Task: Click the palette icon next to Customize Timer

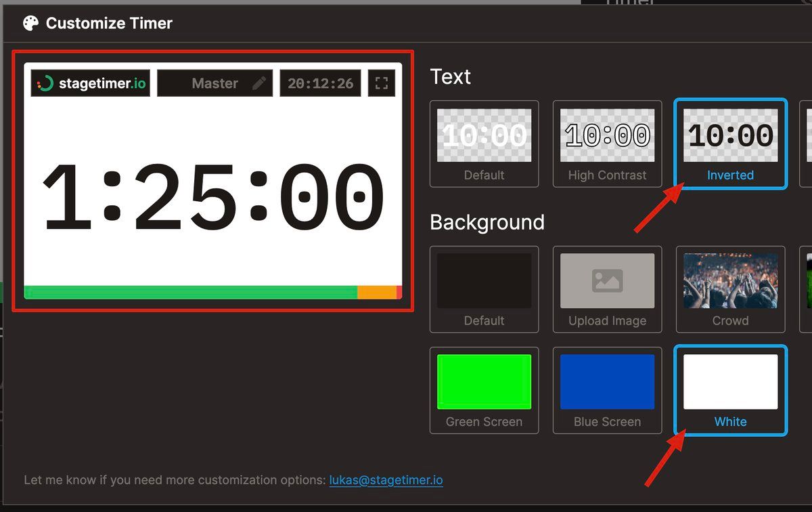Action: tap(31, 24)
